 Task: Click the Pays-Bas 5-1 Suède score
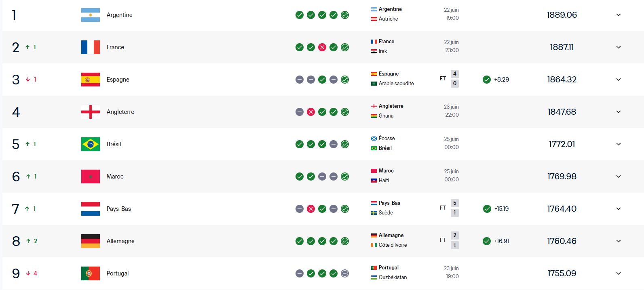click(x=455, y=208)
